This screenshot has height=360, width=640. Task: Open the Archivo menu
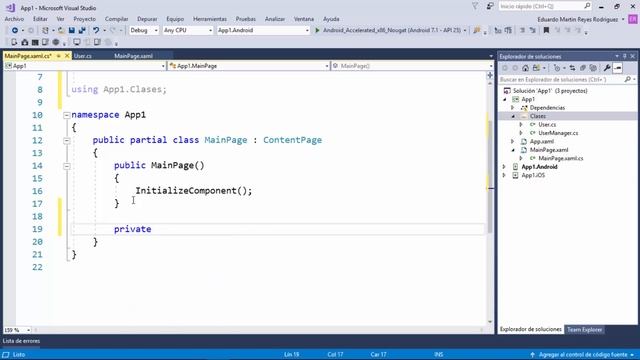[x=14, y=19]
